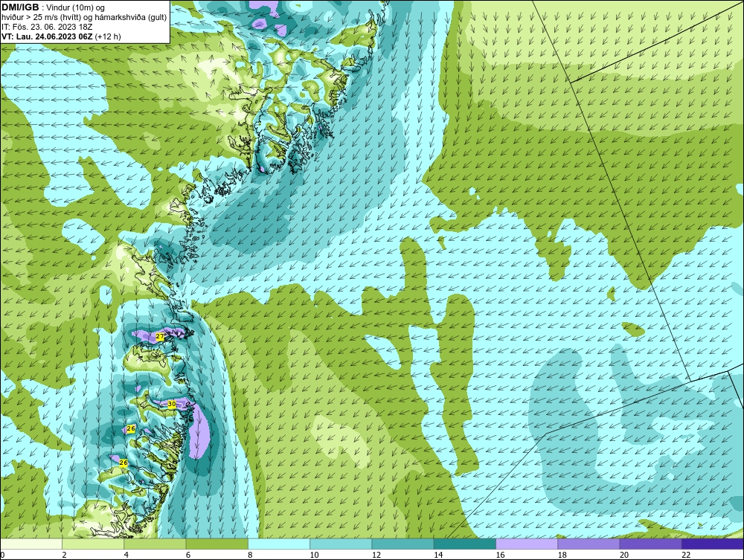Click the '22' scale label

point(686,555)
